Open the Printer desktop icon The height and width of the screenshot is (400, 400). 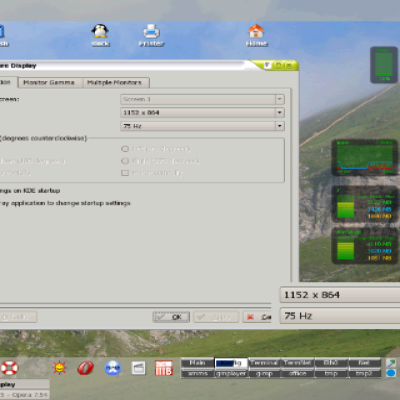(x=151, y=35)
